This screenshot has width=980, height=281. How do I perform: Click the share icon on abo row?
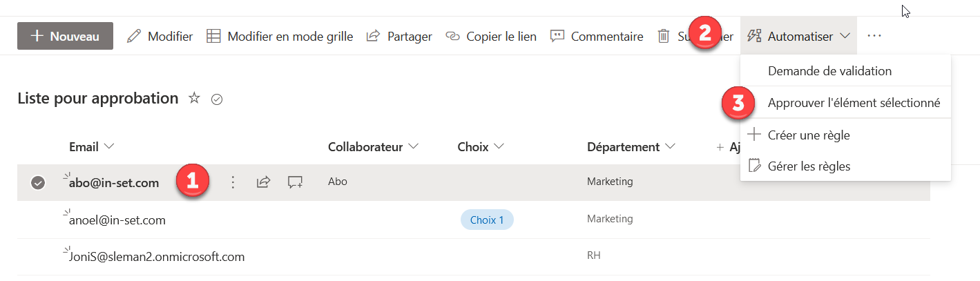pyautogui.click(x=263, y=182)
